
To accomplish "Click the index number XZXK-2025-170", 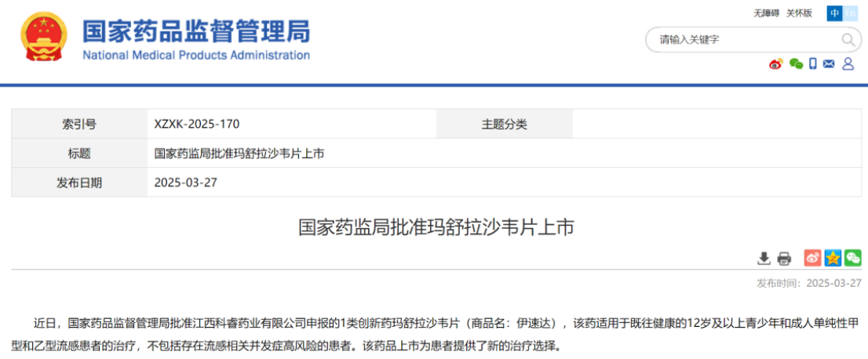I will click(x=197, y=124).
